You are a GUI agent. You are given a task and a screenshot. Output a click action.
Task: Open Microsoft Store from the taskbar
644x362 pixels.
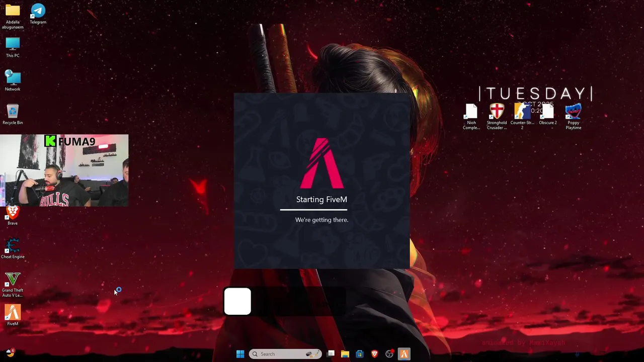[x=360, y=354]
